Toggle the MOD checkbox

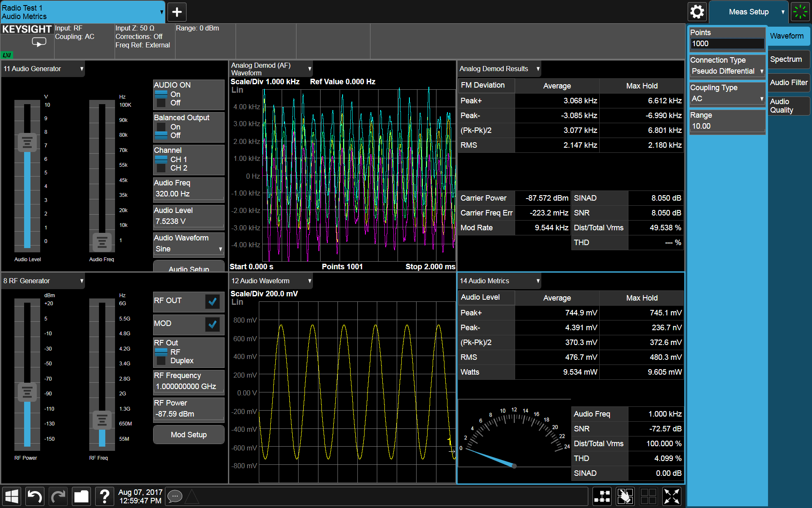tap(212, 324)
